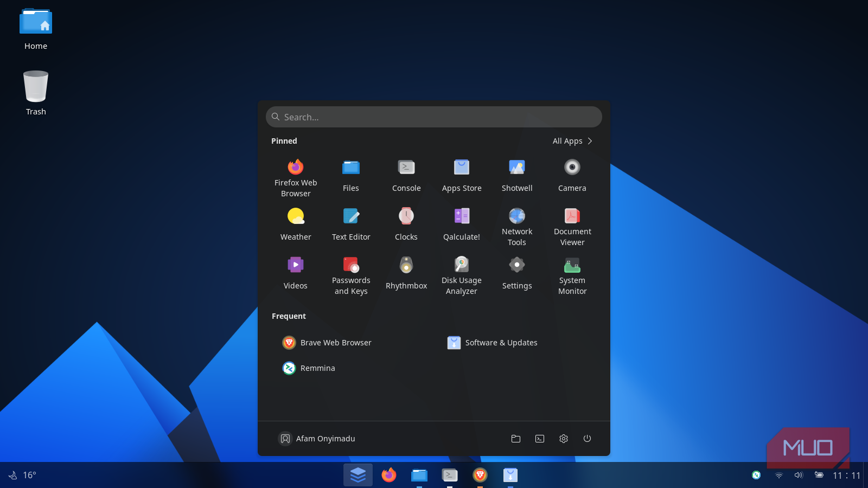Viewport: 868px width, 488px height.
Task: Click the Search field in launcher
Action: [434, 117]
